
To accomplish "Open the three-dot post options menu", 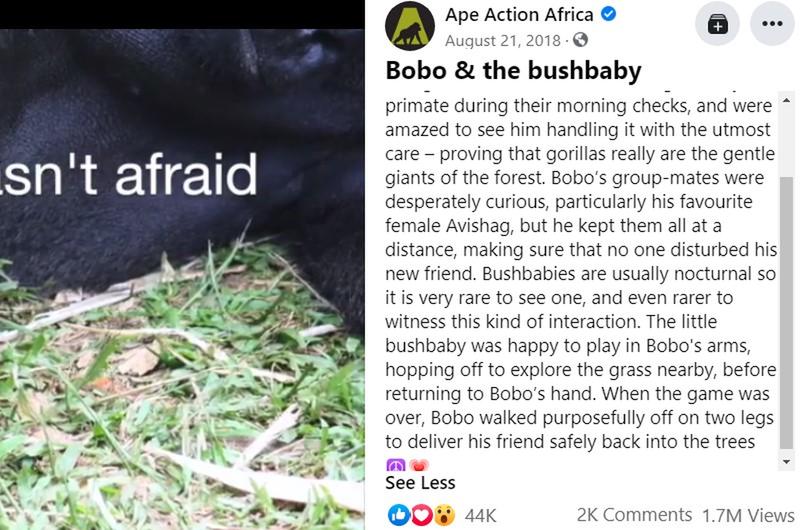I will click(x=773, y=26).
